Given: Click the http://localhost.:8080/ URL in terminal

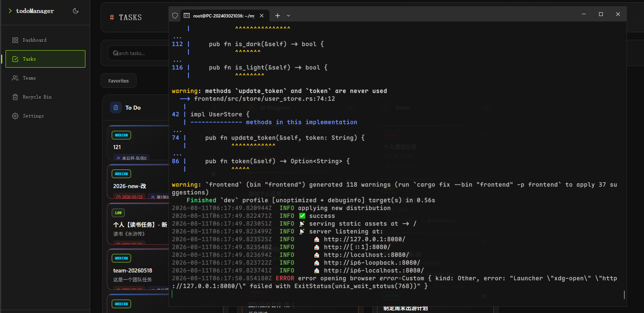Looking at the screenshot, I should (366, 255).
